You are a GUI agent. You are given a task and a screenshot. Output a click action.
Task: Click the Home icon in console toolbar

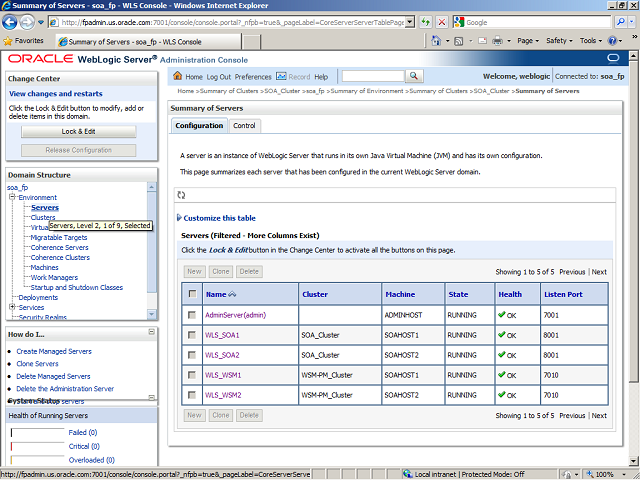pyautogui.click(x=178, y=77)
